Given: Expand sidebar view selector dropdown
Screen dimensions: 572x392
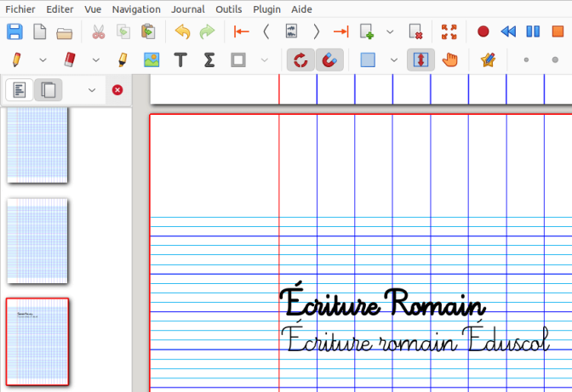Looking at the screenshot, I should tap(92, 90).
